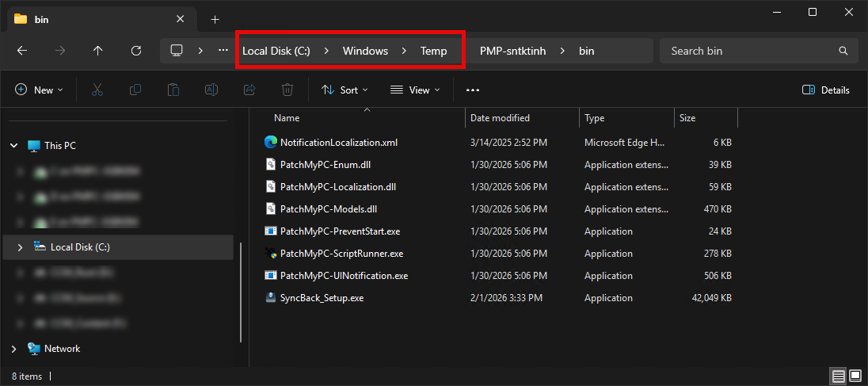Screen dimensions: 868x386
Task: Click the Rename icon in toolbar
Action: pos(211,90)
